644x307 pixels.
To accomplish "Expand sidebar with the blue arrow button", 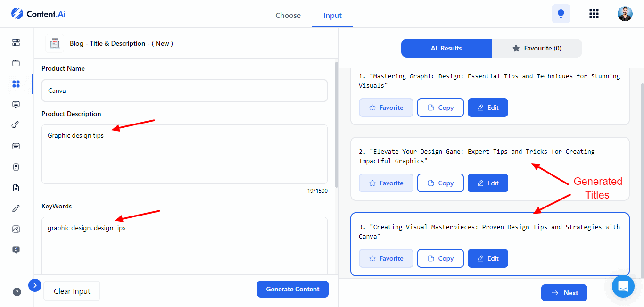I will point(35,285).
